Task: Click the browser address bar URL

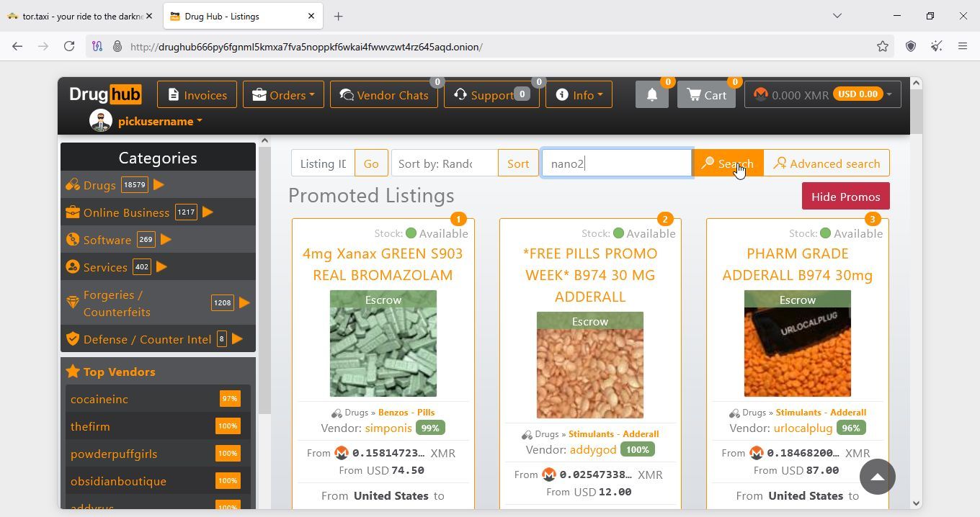Action: click(x=306, y=47)
